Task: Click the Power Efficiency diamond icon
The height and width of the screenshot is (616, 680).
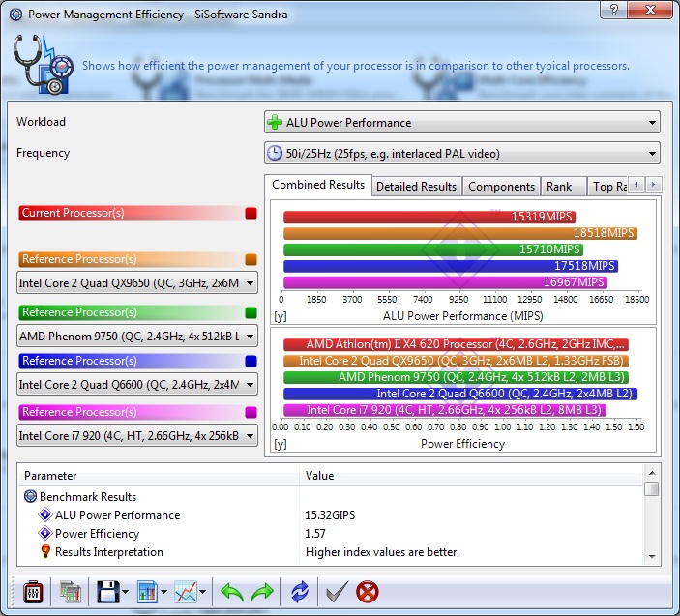Action: pyautogui.click(x=45, y=533)
